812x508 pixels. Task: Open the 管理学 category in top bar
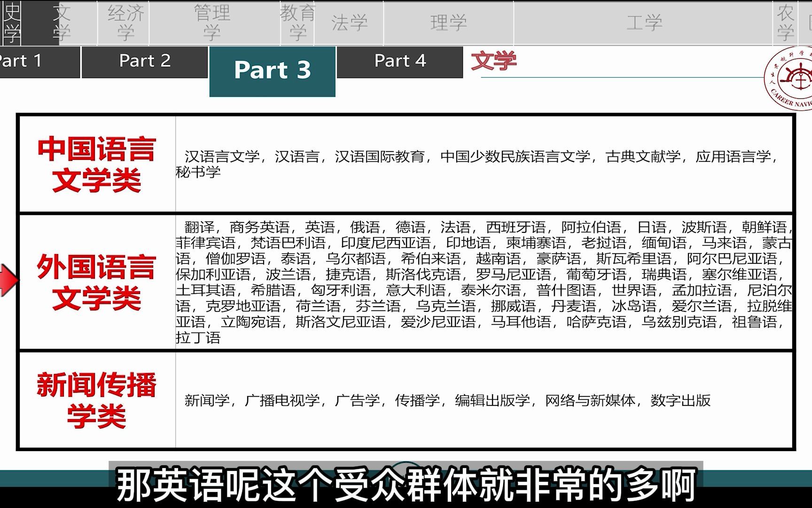tap(212, 23)
